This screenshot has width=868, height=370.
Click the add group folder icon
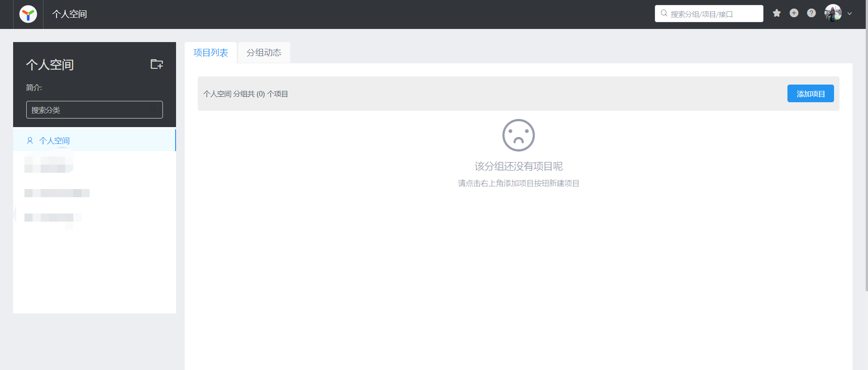point(157,64)
